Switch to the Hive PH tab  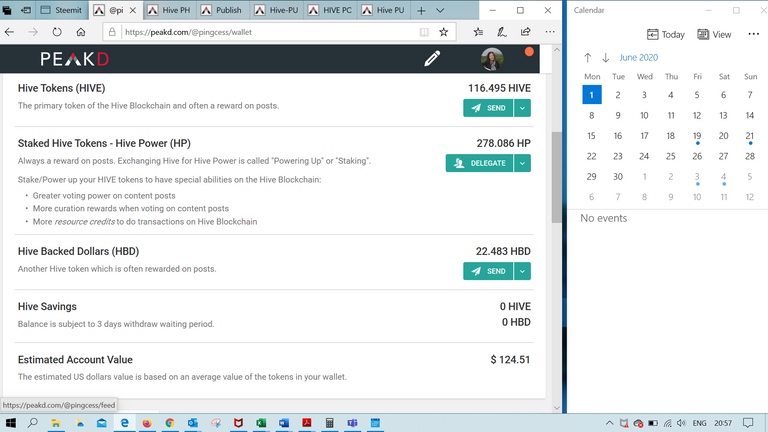click(169, 10)
